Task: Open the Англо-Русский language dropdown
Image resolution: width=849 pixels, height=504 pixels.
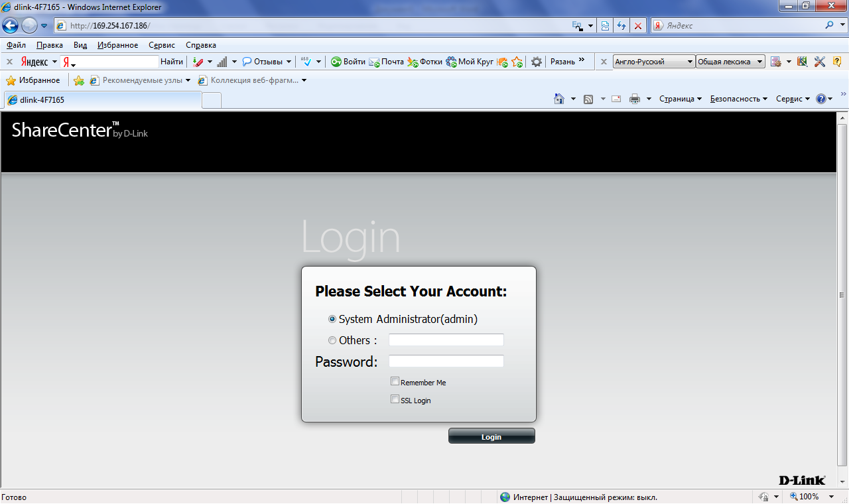Action: coord(654,62)
